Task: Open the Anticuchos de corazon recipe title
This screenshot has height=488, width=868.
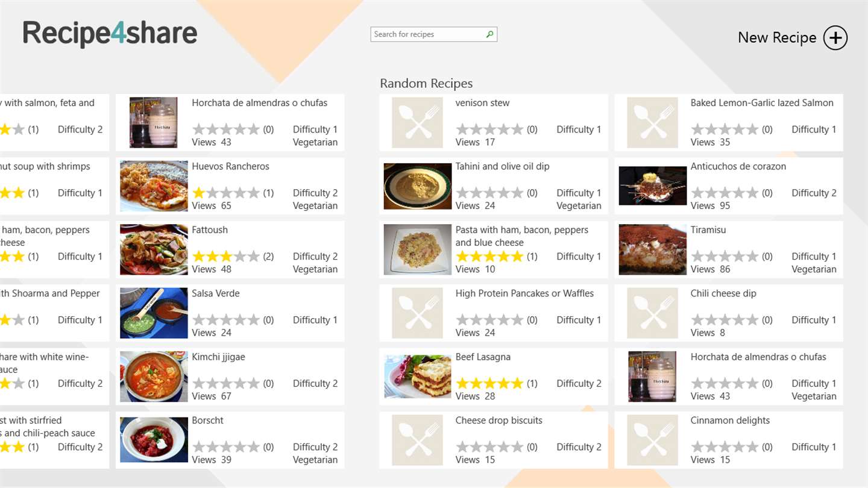Action: (x=738, y=166)
